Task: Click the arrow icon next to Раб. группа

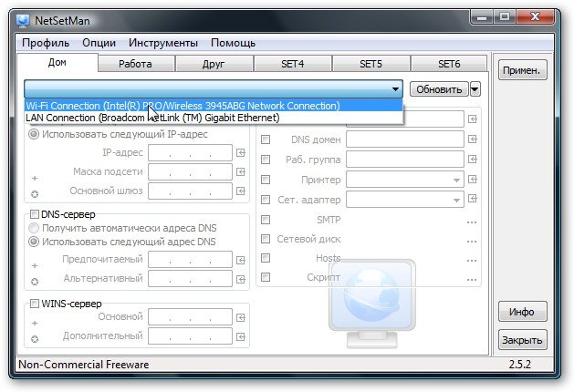Action: [472, 160]
